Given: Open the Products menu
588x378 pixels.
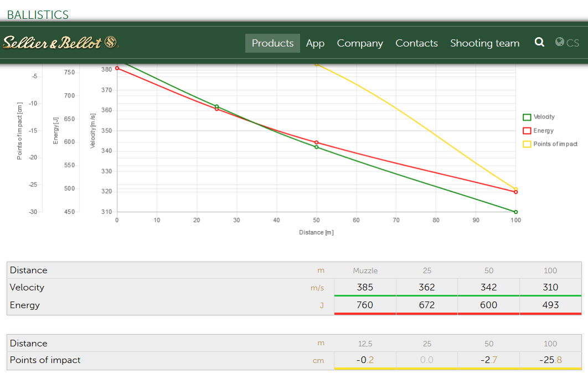Looking at the screenshot, I should point(272,43).
